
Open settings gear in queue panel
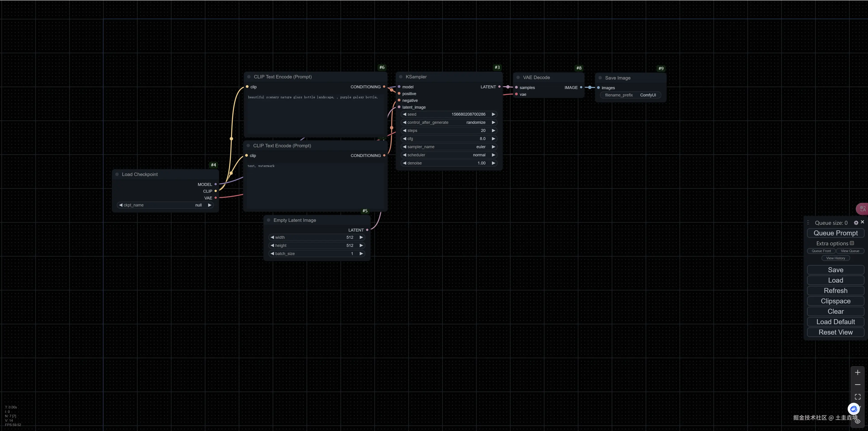coord(856,223)
